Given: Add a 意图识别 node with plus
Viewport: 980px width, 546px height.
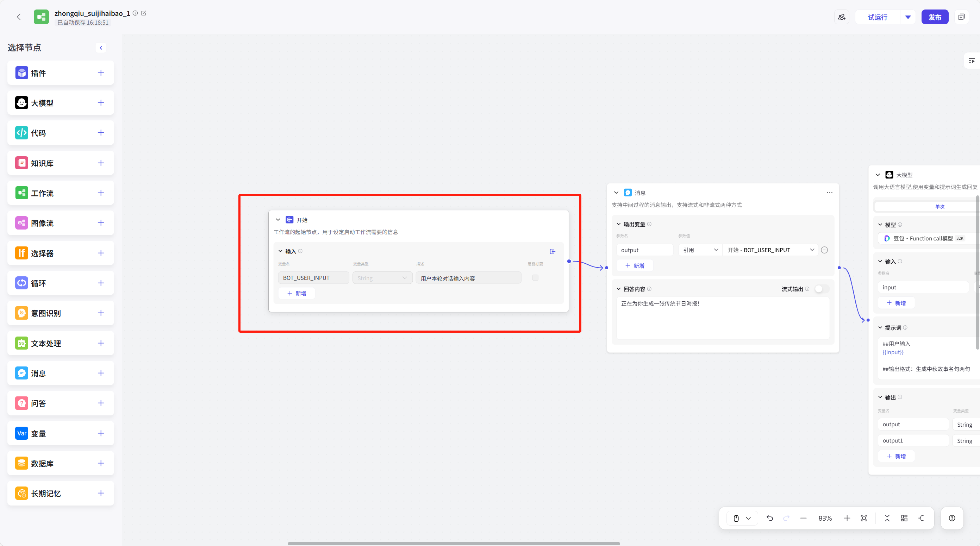Looking at the screenshot, I should coord(101,313).
